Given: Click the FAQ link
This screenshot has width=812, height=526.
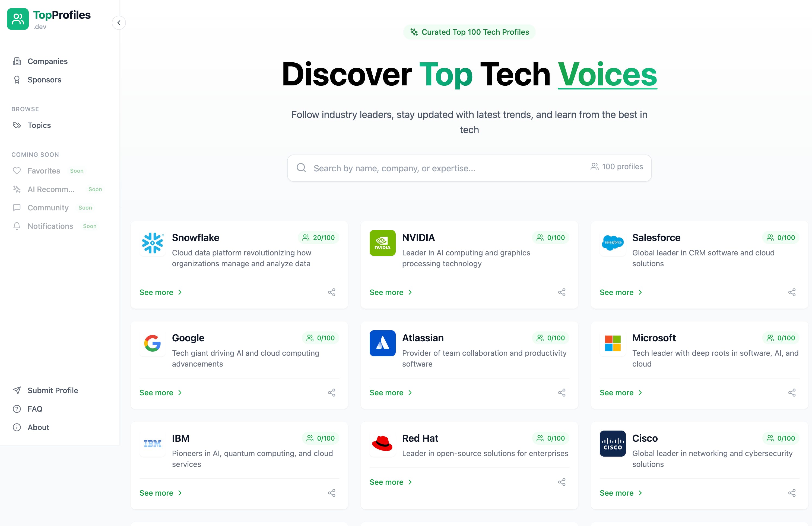Looking at the screenshot, I should 34,408.
